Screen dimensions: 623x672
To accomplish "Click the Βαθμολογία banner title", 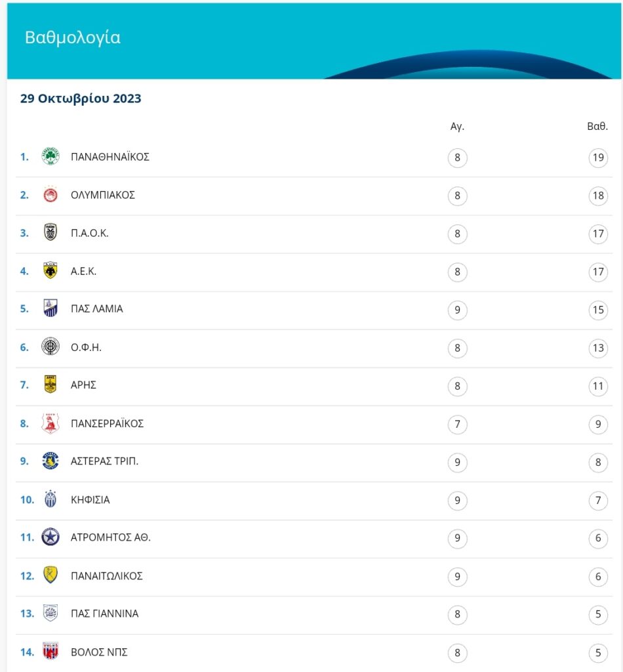I will (x=73, y=37).
